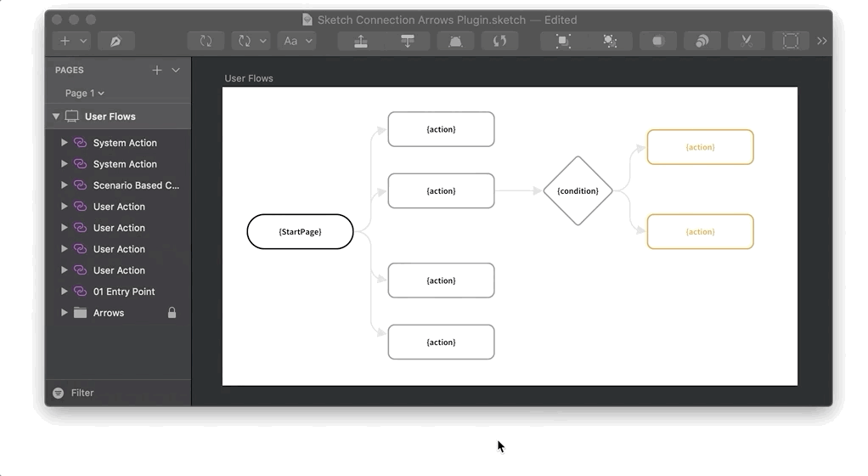This screenshot has height=476, width=868.
Task: Collapse the User Flows artboard triangle
Action: pyautogui.click(x=56, y=116)
